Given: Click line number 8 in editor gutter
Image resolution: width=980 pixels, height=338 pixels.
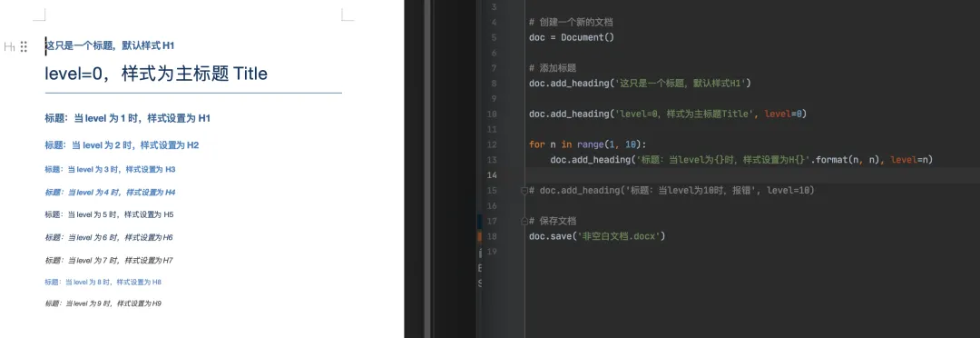Looking at the screenshot, I should [494, 84].
